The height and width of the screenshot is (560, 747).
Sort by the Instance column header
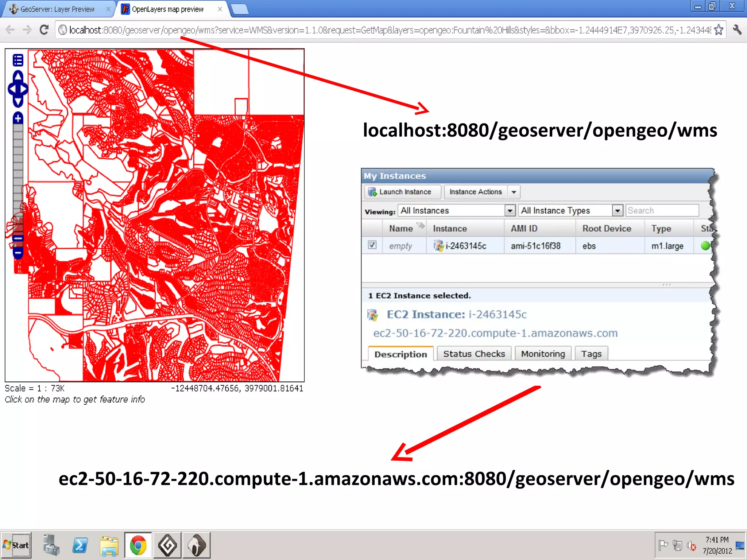point(465,229)
